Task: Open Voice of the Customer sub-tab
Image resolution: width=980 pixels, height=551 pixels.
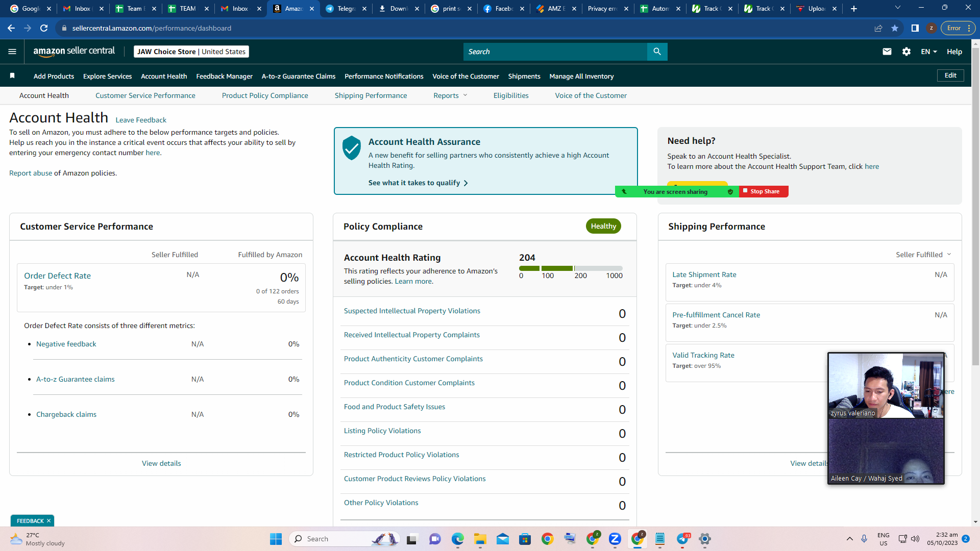Action: pyautogui.click(x=591, y=95)
